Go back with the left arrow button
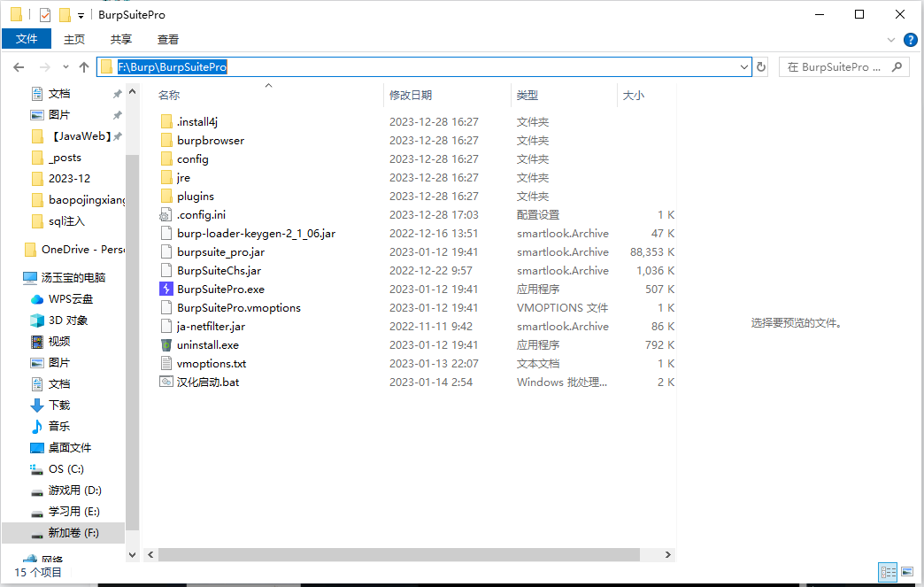The height and width of the screenshot is (587, 924). click(x=19, y=67)
